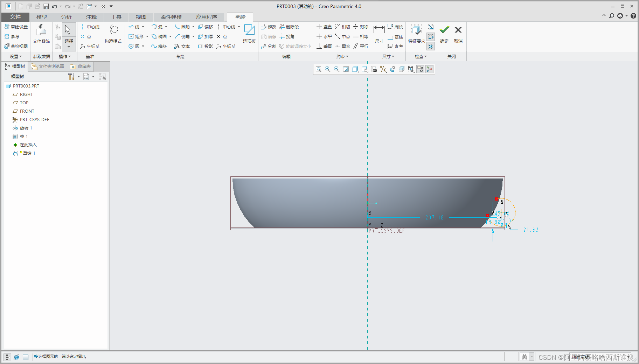Image resolution: width=639 pixels, height=364 pixels.
Task: Select the 矩形 rectangle tool
Action: [x=136, y=36]
